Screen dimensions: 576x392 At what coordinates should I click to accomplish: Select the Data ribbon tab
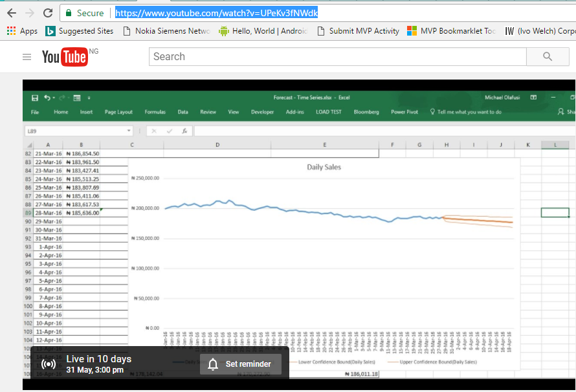(183, 112)
